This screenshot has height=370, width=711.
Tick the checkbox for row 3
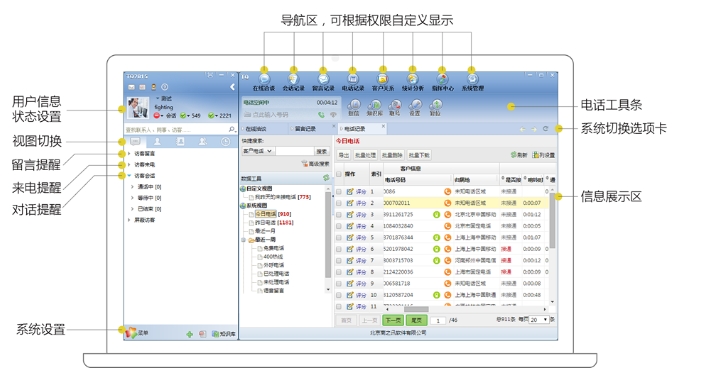[339, 214]
